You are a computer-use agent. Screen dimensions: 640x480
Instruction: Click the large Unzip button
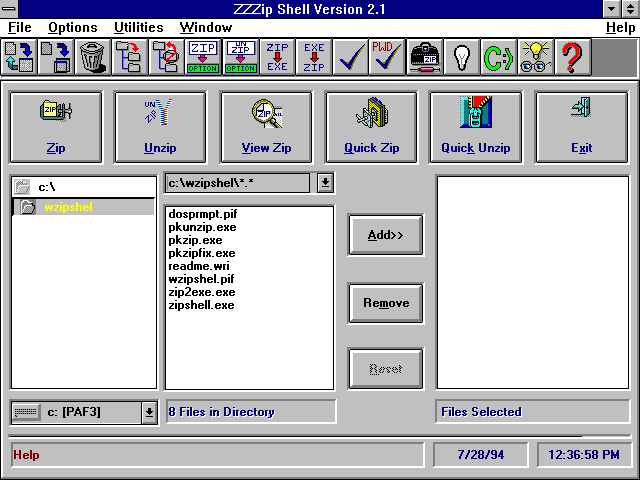click(x=160, y=127)
